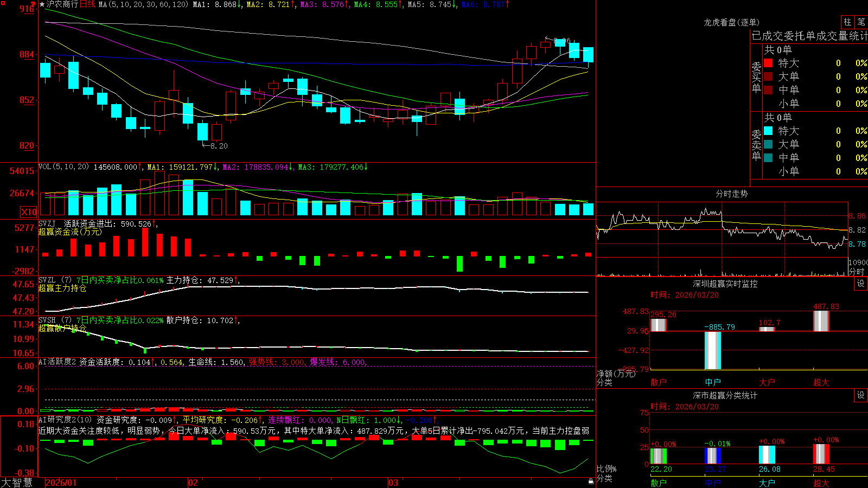Image resolution: width=868 pixels, height=488 pixels.
Task: Select the 日线 period label
Action: click(x=87, y=4)
